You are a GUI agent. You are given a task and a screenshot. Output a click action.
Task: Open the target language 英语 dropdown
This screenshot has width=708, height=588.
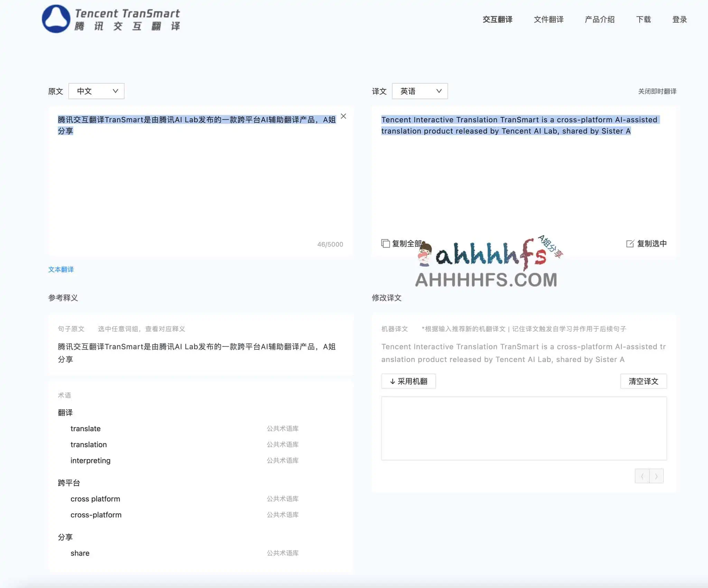420,91
